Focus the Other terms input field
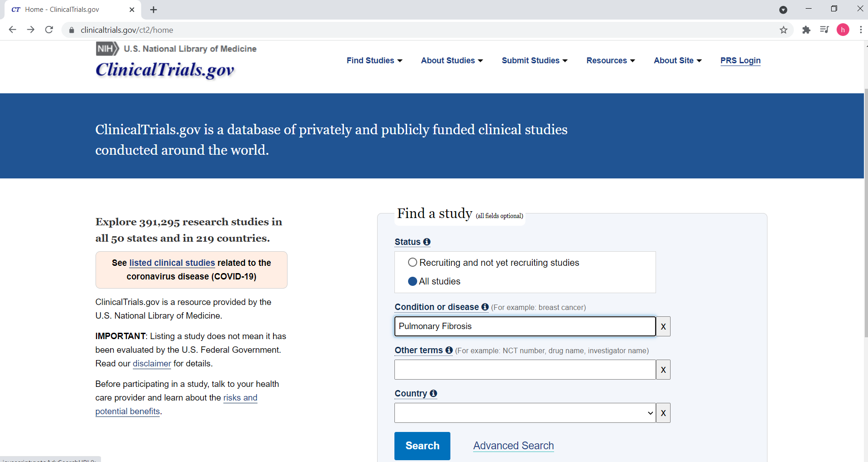868x462 pixels. [525, 370]
